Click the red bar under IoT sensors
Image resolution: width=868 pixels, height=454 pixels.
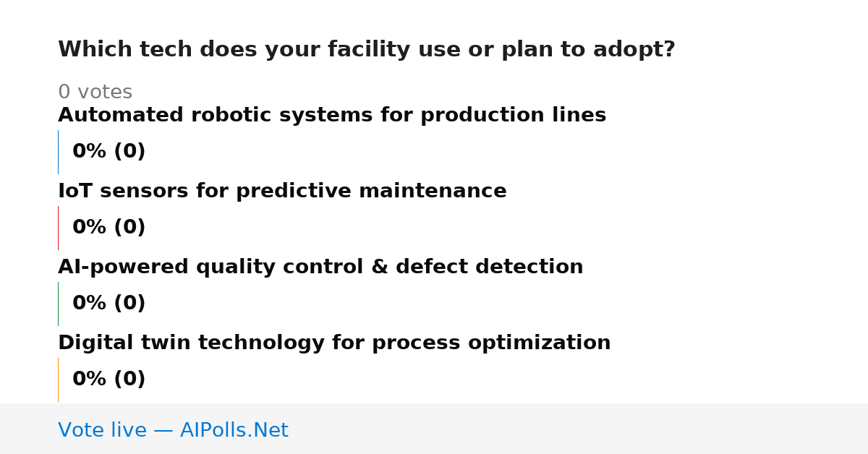59,228
